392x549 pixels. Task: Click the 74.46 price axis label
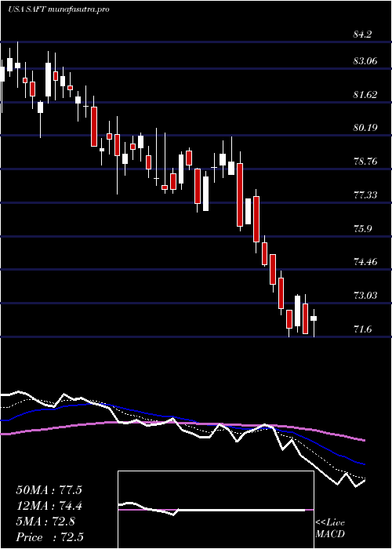tap(366, 261)
